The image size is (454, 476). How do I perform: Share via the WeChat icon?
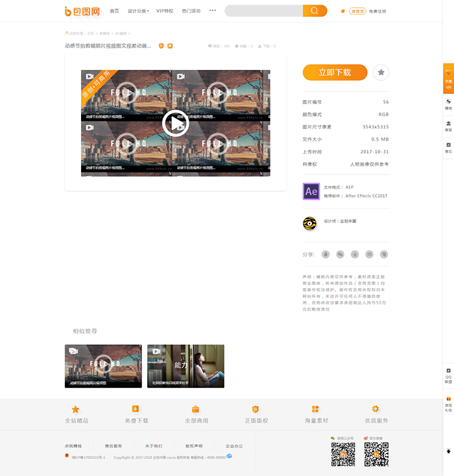click(340, 254)
